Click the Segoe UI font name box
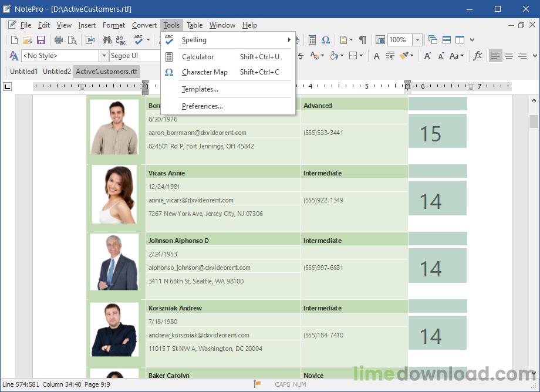 [x=135, y=56]
